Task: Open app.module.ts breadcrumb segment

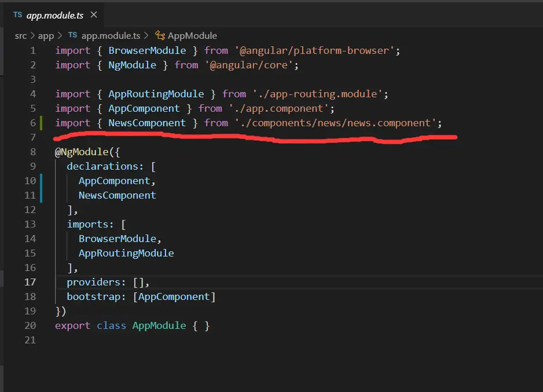Action: (x=111, y=36)
